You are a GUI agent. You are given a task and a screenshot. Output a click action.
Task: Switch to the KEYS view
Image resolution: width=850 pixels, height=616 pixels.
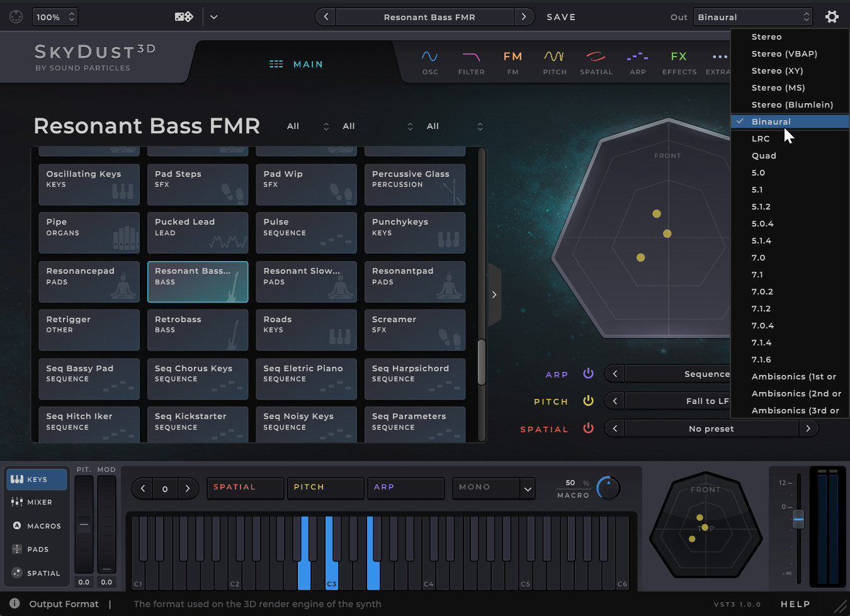37,479
